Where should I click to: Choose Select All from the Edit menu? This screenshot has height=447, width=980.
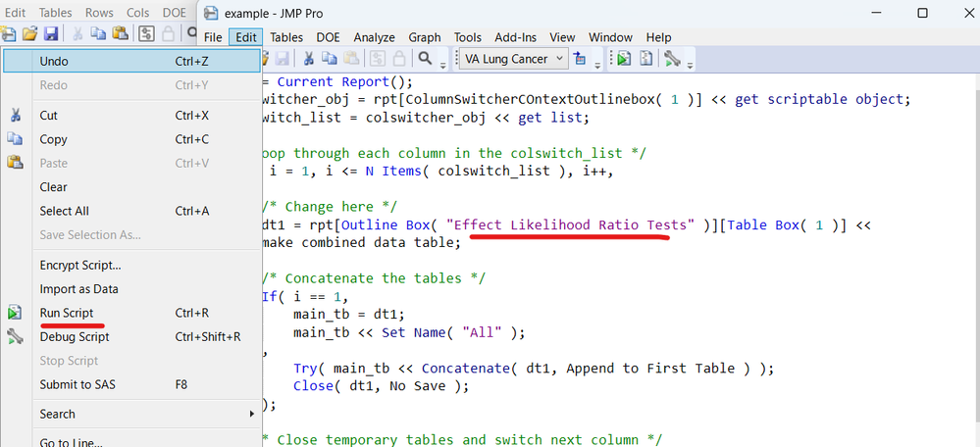pos(131,211)
